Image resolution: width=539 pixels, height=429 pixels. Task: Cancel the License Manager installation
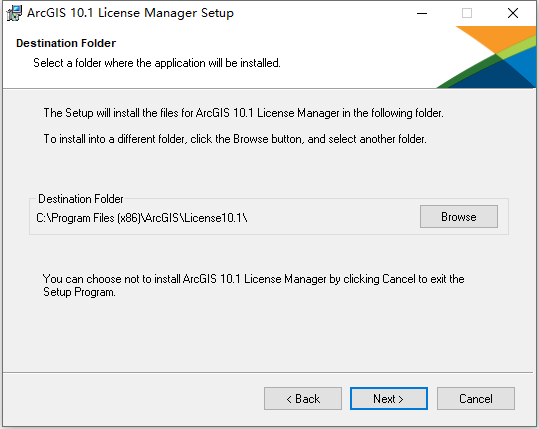[476, 399]
